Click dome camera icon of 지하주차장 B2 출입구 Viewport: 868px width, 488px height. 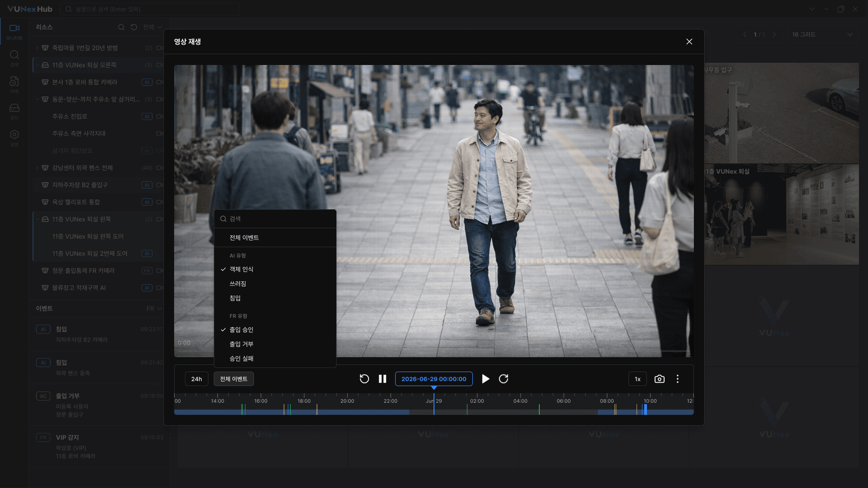(45, 185)
